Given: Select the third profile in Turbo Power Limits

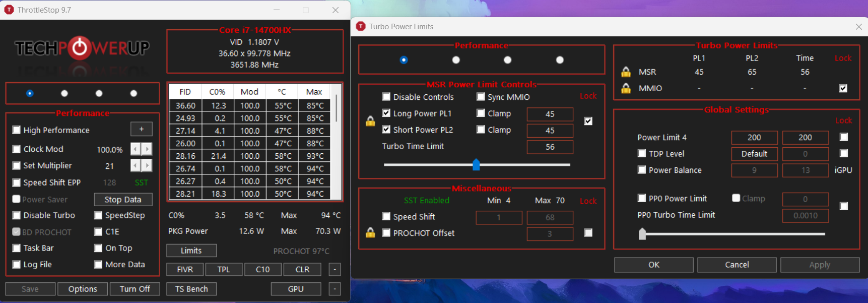Looking at the screenshot, I should pos(507,60).
